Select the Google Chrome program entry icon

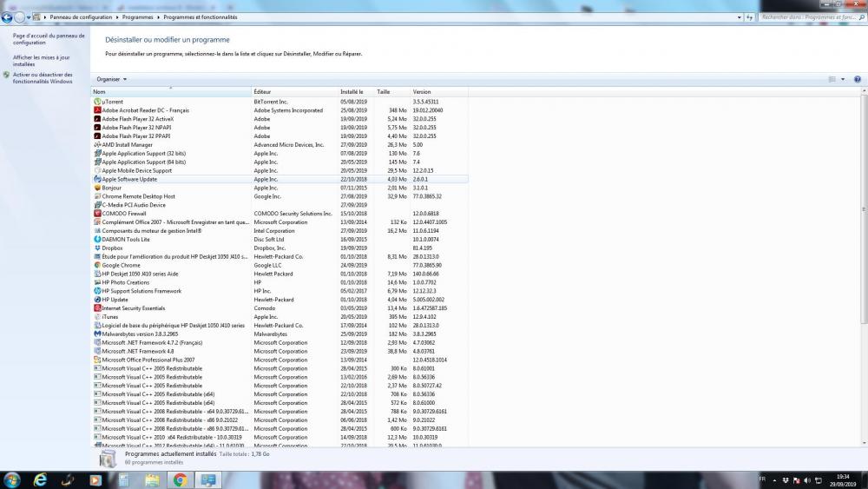(97, 265)
